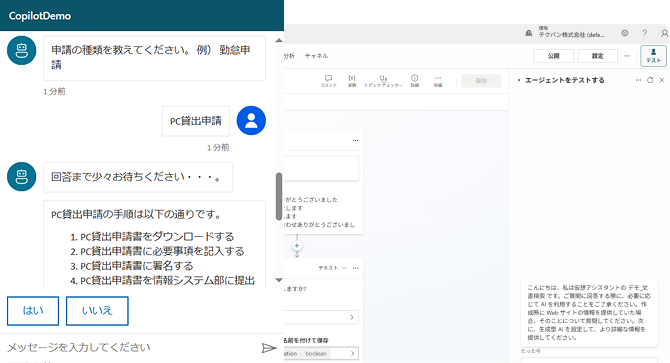Open test pane ellipsis options menu

click(x=638, y=80)
